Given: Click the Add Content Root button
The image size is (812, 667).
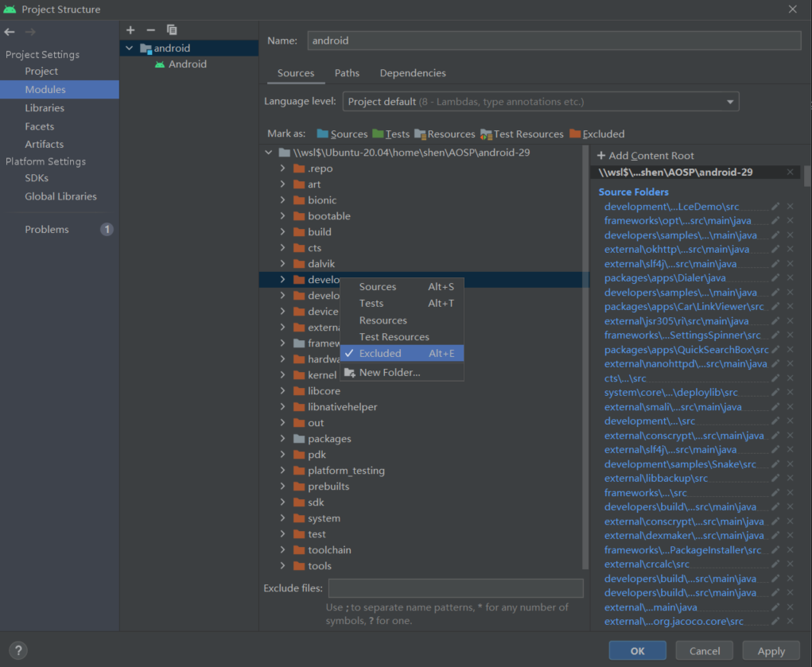Looking at the screenshot, I should point(647,155).
